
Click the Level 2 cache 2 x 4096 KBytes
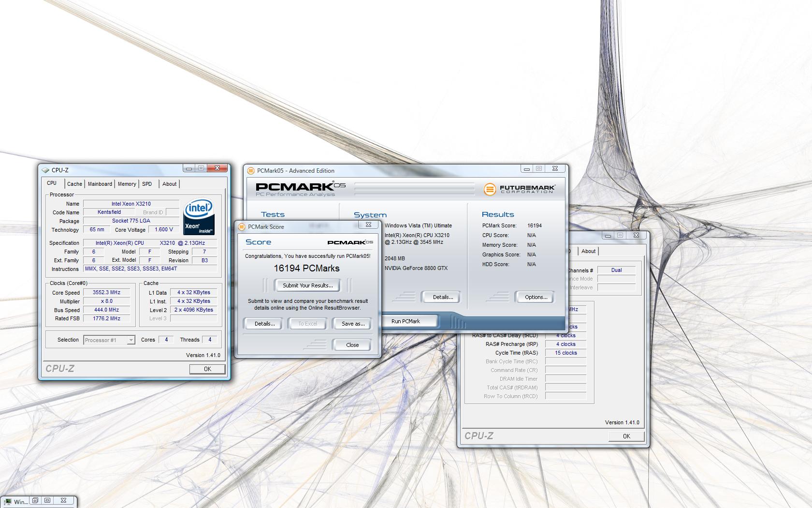click(193, 310)
